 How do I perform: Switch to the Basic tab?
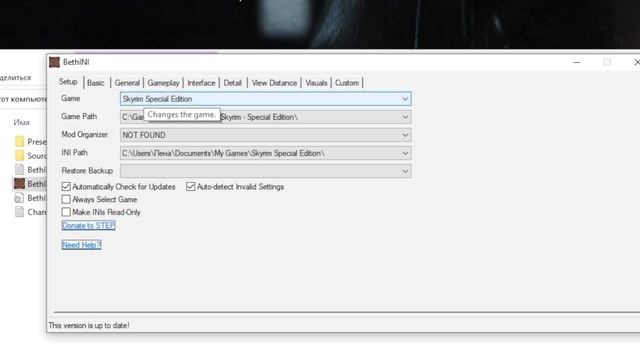click(x=96, y=83)
